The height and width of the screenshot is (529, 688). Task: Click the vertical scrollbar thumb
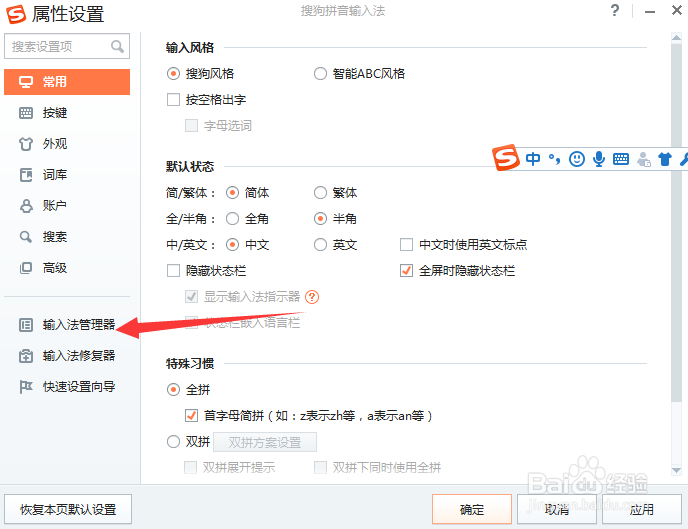tap(676, 222)
